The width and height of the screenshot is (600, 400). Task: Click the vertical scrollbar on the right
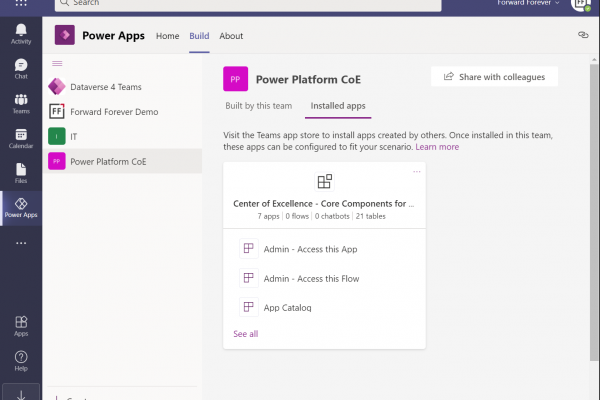(594, 212)
